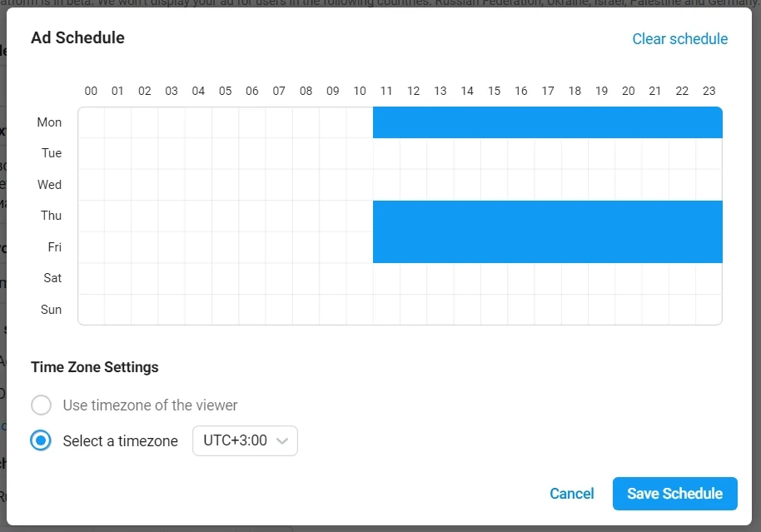Open the UTC+3:00 timezone dropdown
Viewport: 761px width, 532px height.
(245, 441)
